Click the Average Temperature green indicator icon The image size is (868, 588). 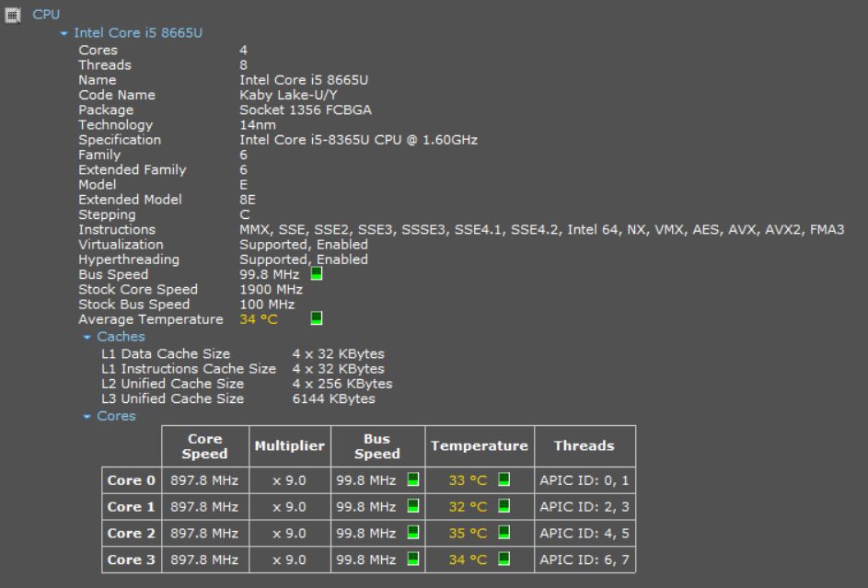[x=317, y=318]
